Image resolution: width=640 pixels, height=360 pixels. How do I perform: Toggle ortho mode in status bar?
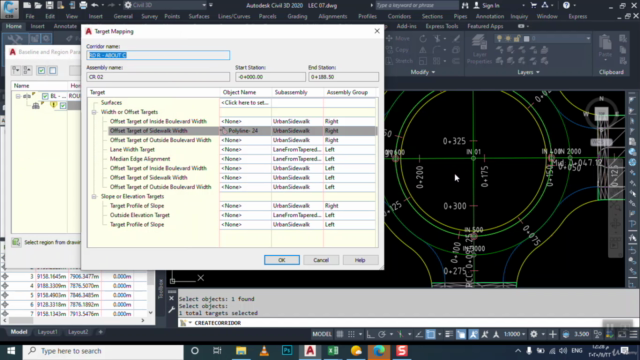(x=370, y=334)
